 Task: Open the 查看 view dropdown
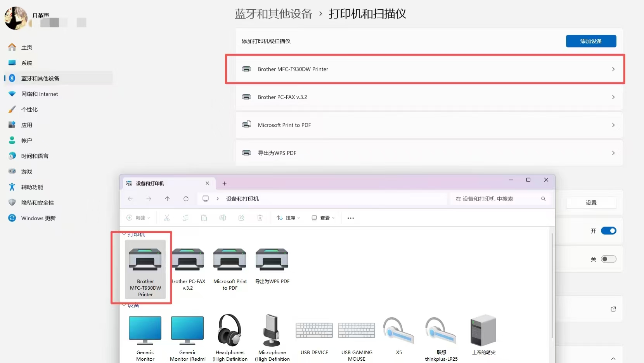click(x=323, y=218)
